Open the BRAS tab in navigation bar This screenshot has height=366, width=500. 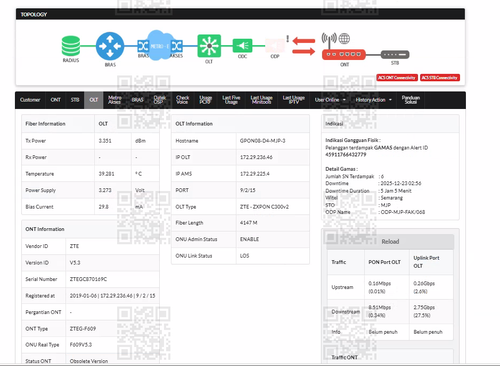click(137, 100)
